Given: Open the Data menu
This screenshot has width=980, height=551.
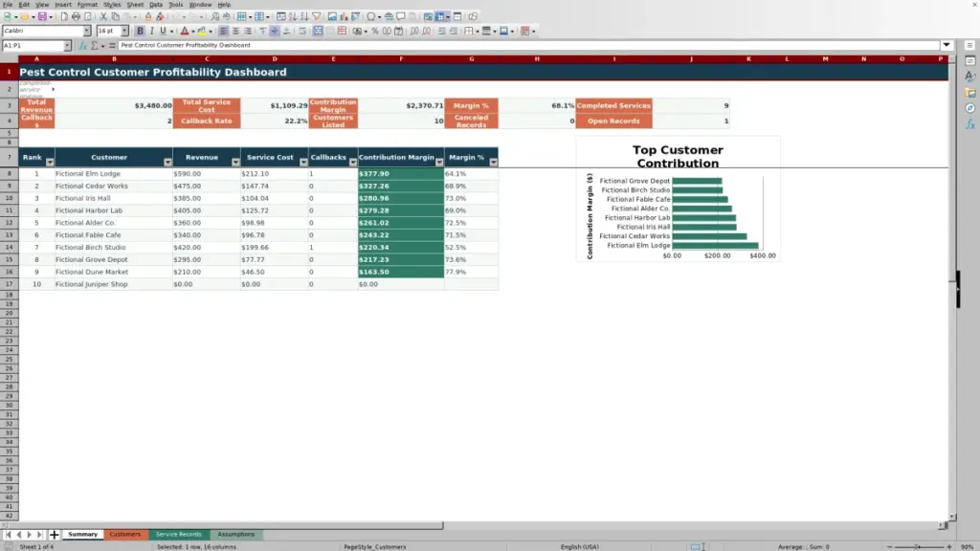Looking at the screenshot, I should [156, 5].
